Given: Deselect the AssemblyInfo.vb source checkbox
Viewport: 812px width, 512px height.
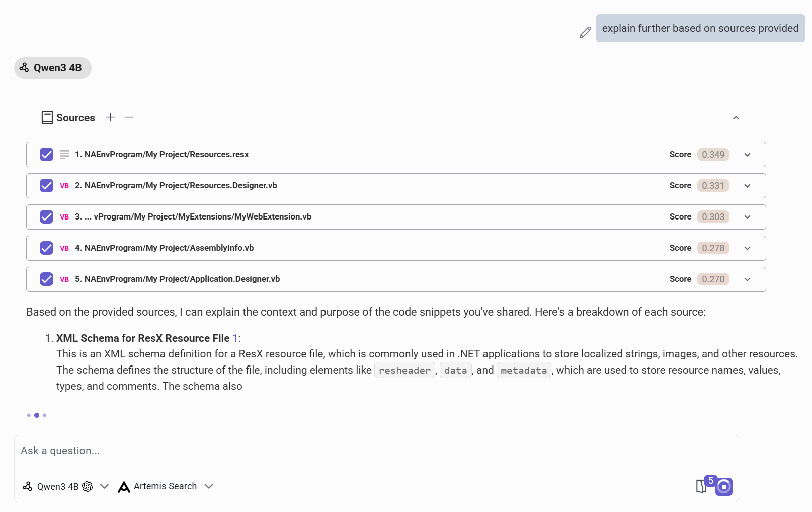Looking at the screenshot, I should click(46, 248).
